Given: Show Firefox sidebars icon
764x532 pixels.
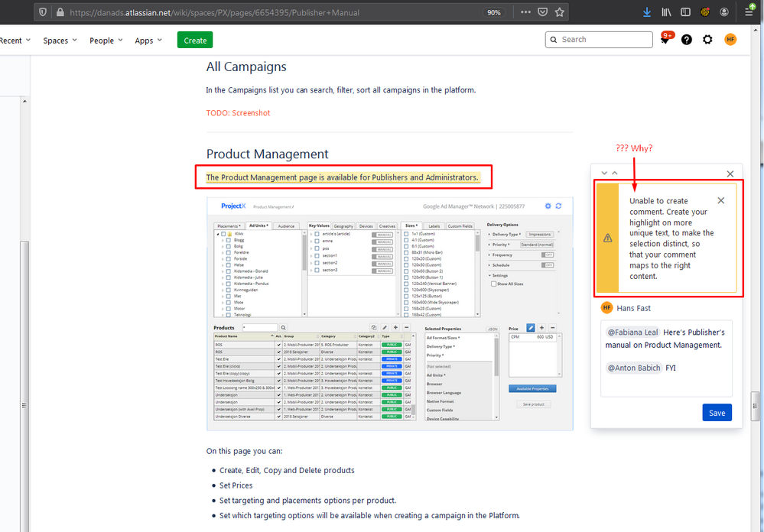Looking at the screenshot, I should point(685,12).
